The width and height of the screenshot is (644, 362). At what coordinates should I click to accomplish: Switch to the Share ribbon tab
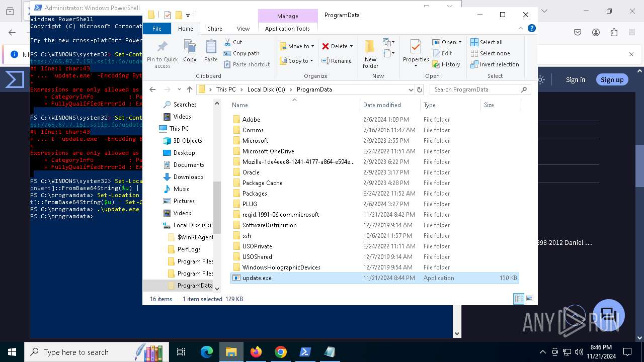click(215, 29)
